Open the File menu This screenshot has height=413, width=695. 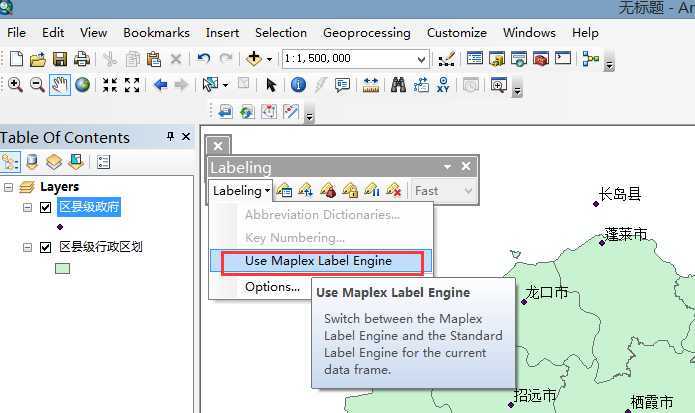tap(16, 33)
